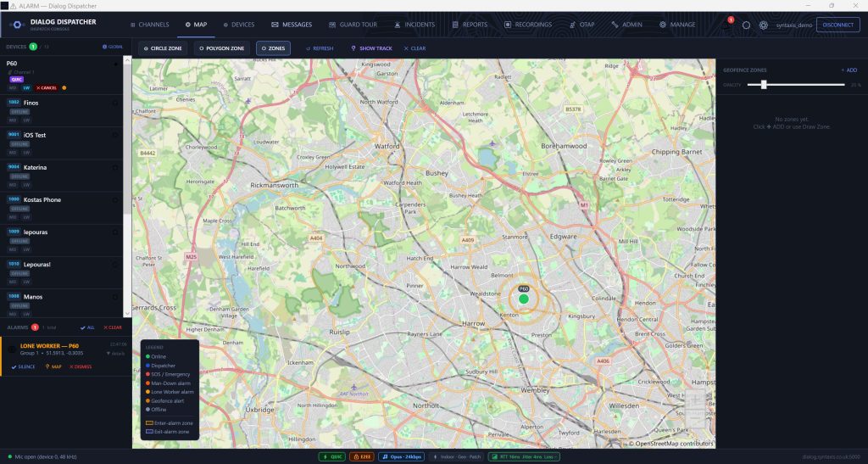The image size is (868, 464).
Task: Open the CHANNELS tab
Action: pyautogui.click(x=149, y=25)
